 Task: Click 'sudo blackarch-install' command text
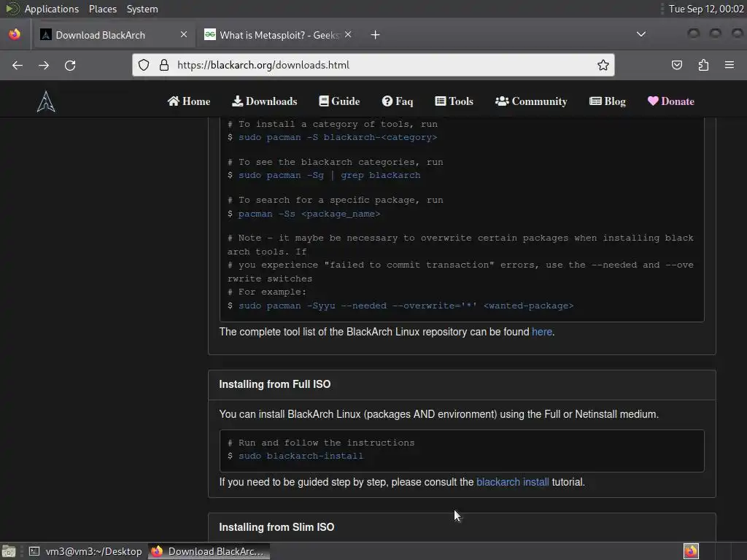301,456
